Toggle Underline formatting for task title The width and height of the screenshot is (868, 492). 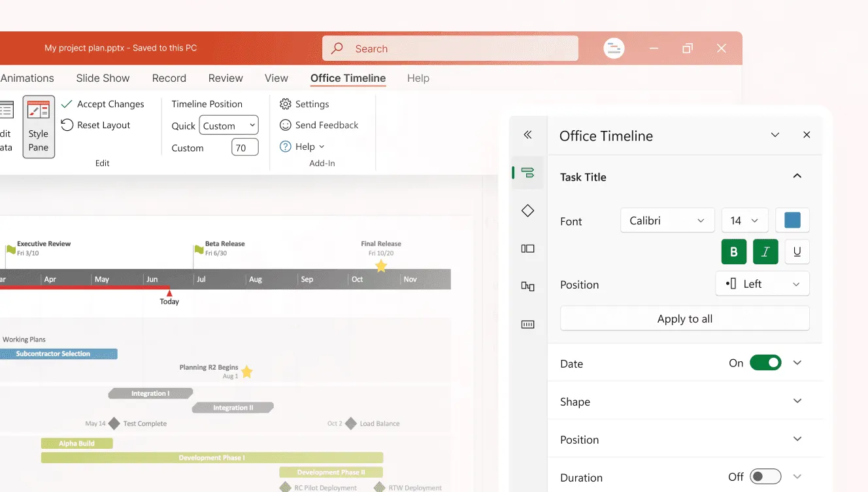coord(797,252)
